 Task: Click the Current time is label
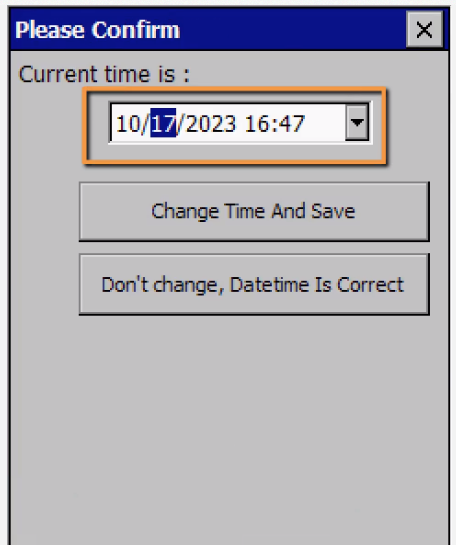coord(104,74)
